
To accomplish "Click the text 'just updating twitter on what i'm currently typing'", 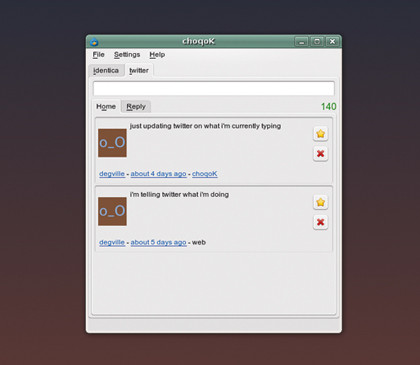I will (205, 126).
